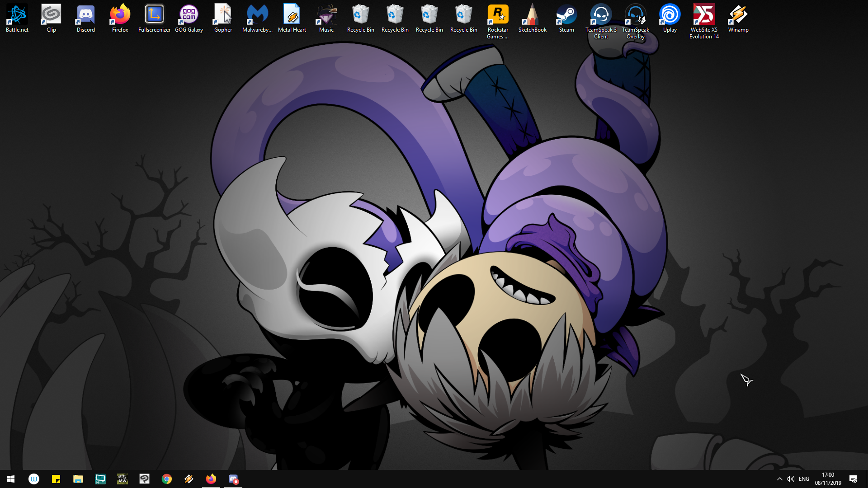Viewport: 868px width, 488px height.
Task: Open the Action Center notifications
Action: (853, 479)
